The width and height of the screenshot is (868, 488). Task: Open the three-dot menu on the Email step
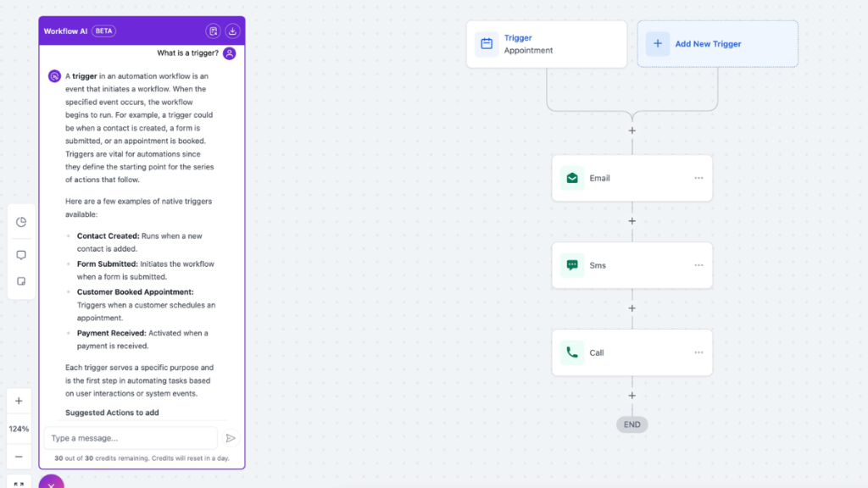[x=698, y=177]
